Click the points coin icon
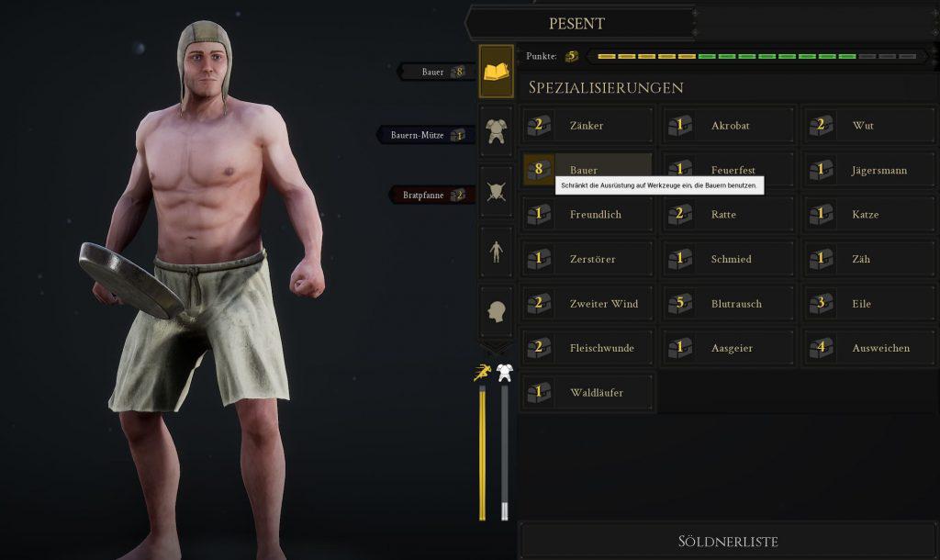Image resolution: width=940 pixels, height=560 pixels. 571,56
